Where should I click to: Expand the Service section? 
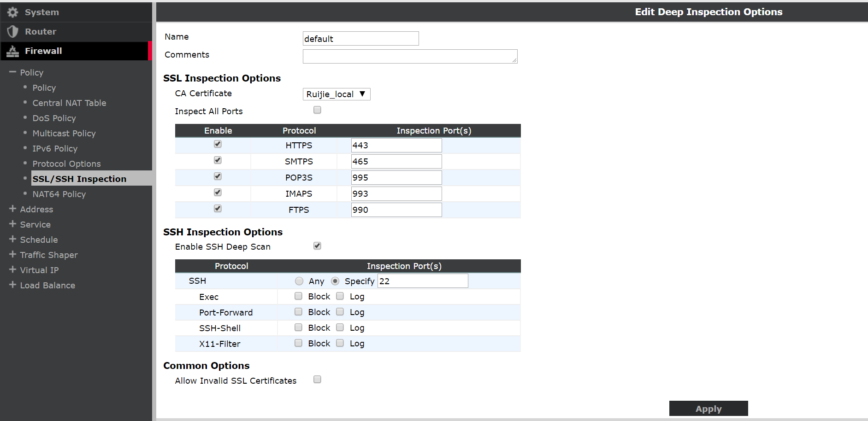[12, 224]
